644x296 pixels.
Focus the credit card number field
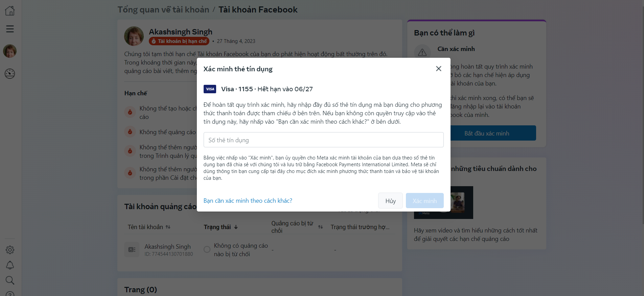pos(323,140)
